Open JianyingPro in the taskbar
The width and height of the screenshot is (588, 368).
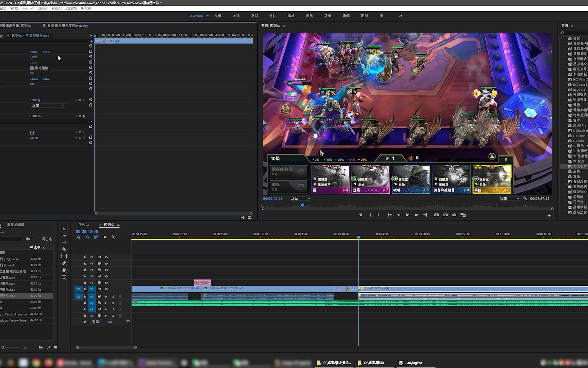pyautogui.click(x=410, y=363)
